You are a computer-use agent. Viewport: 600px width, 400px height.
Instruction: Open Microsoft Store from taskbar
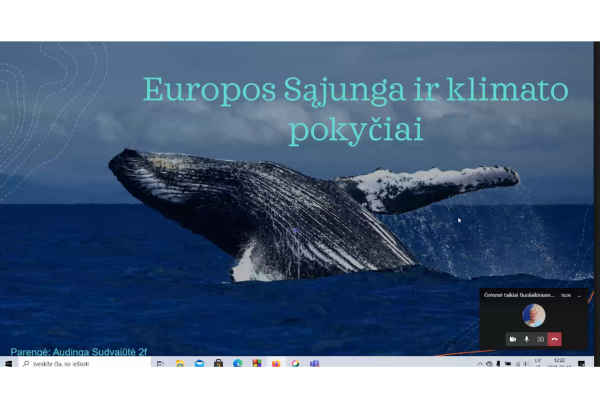click(x=218, y=363)
